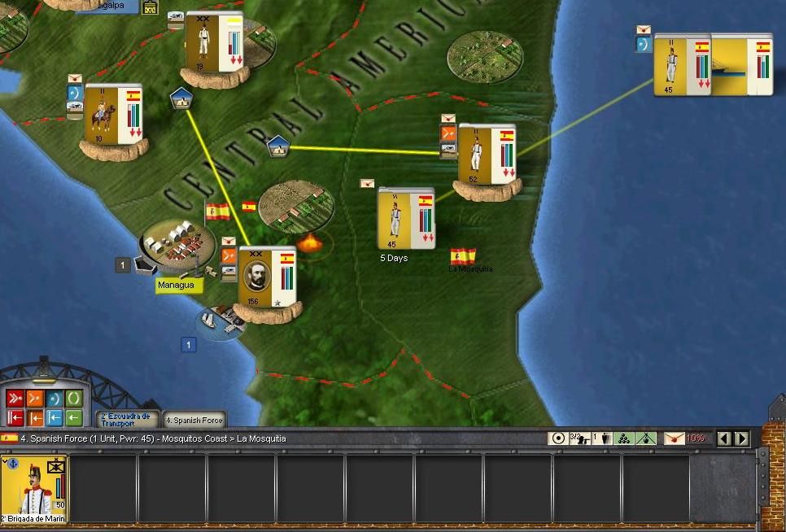Click the green supply tent icon
Screen dimensions: 786x532
point(646,438)
